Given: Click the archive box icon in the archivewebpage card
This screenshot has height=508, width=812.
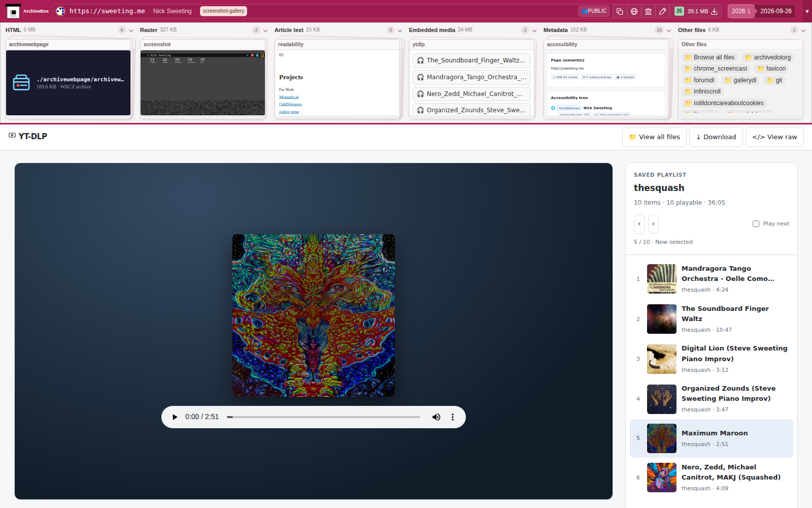Looking at the screenshot, I should [x=21, y=82].
